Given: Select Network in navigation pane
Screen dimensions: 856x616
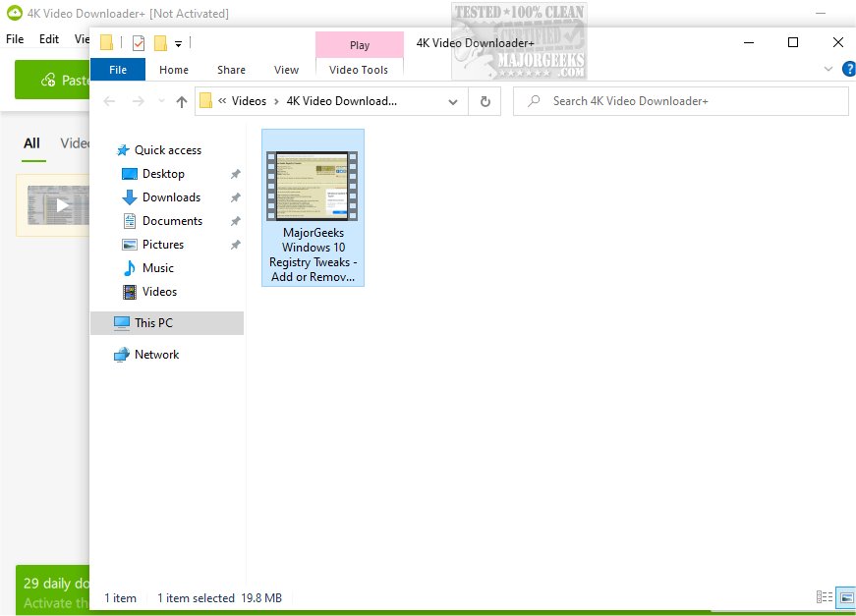Looking at the screenshot, I should (156, 355).
